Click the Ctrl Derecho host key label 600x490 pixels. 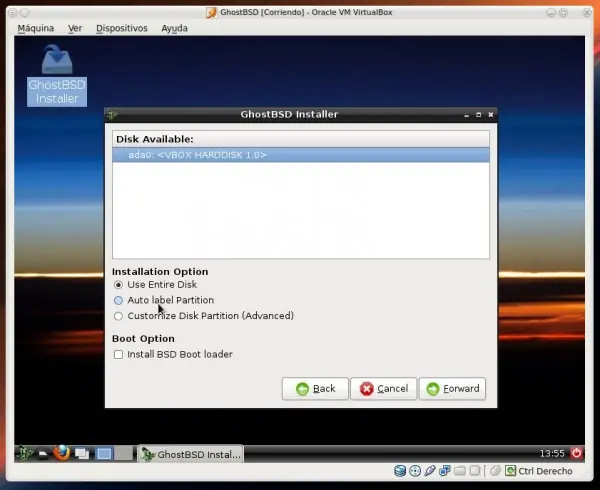[x=545, y=471]
